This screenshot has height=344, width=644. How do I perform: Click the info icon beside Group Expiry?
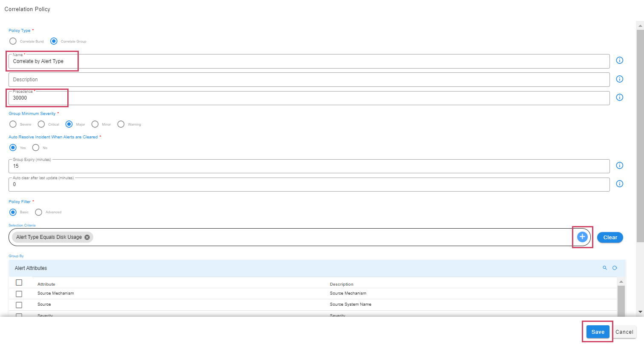tap(620, 166)
